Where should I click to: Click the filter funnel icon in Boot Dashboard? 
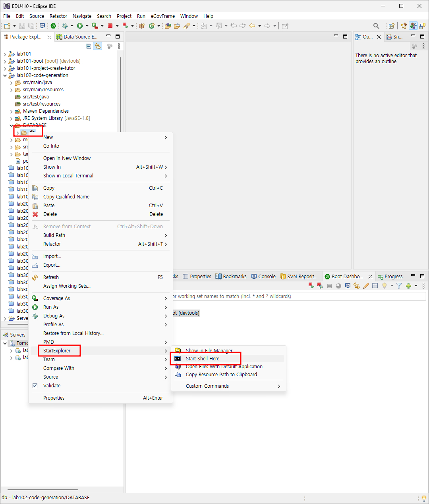399,286
